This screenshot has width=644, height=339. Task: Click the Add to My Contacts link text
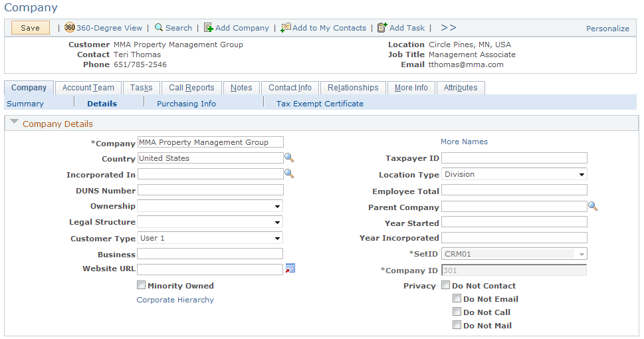(329, 27)
